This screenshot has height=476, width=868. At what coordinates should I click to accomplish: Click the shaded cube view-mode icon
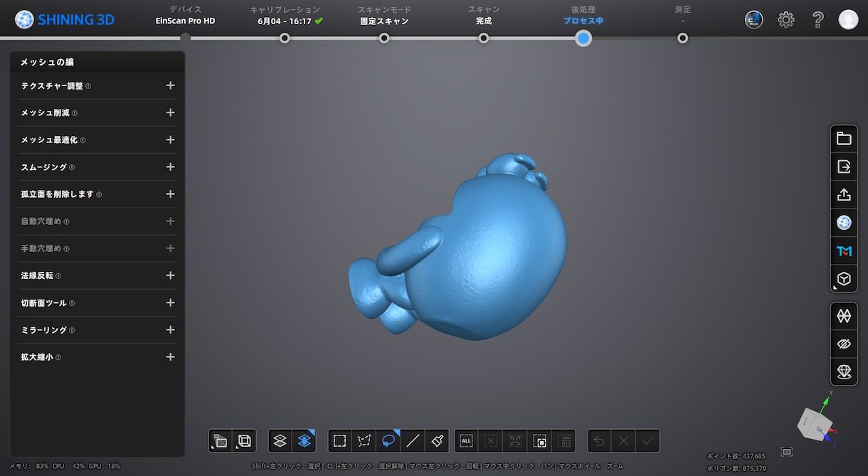coord(221,441)
